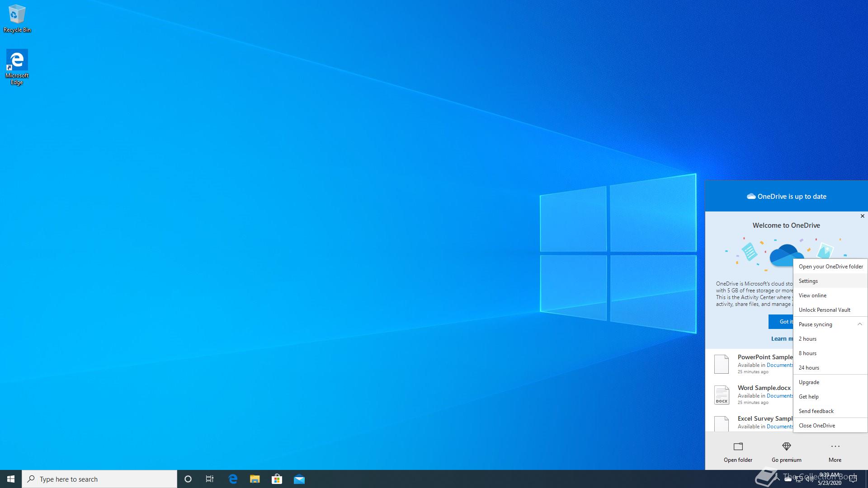Click the More three-dots icon
The image size is (868, 488).
point(835,446)
